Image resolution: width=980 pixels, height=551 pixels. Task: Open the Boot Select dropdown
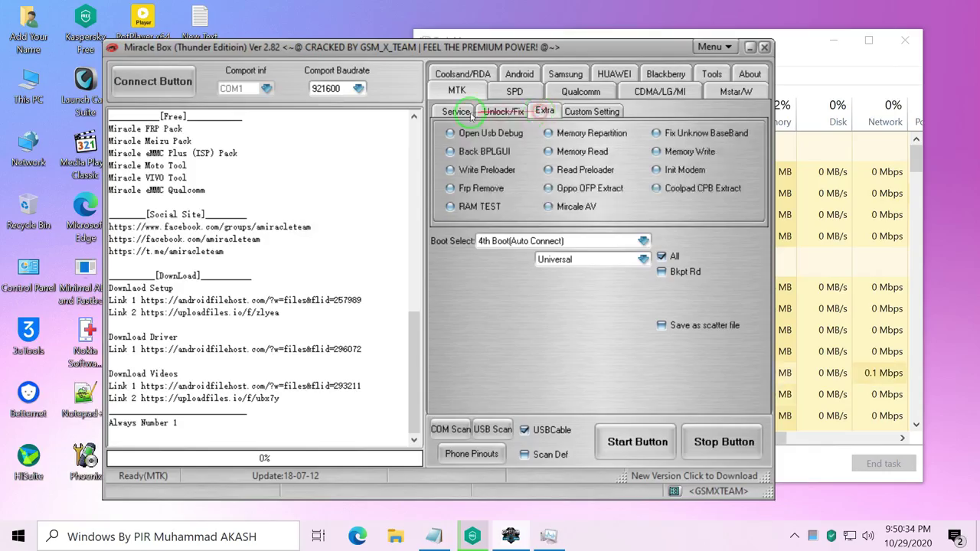coord(643,240)
